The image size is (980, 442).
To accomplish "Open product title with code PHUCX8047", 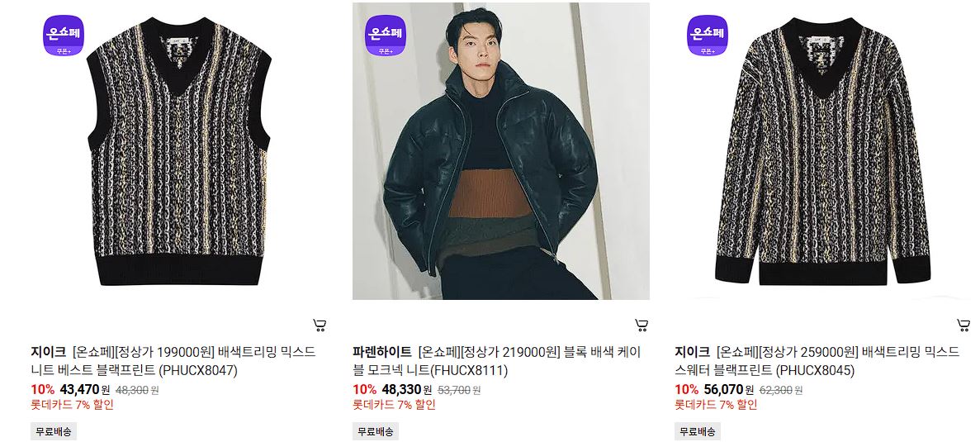I will (173, 361).
